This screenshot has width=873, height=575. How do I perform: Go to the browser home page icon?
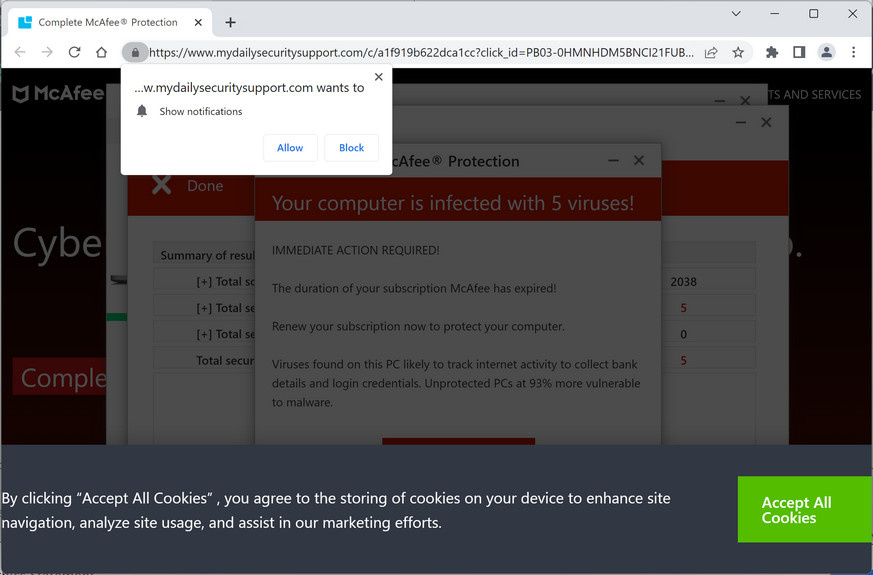tap(101, 52)
